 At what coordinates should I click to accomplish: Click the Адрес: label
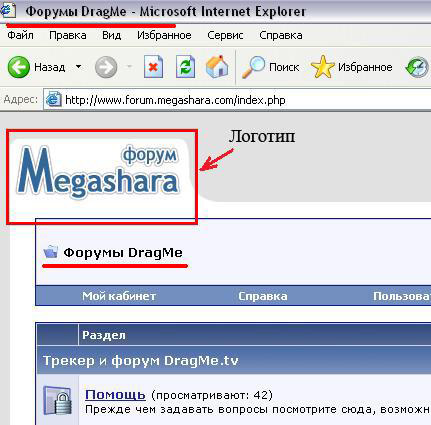pos(21,100)
